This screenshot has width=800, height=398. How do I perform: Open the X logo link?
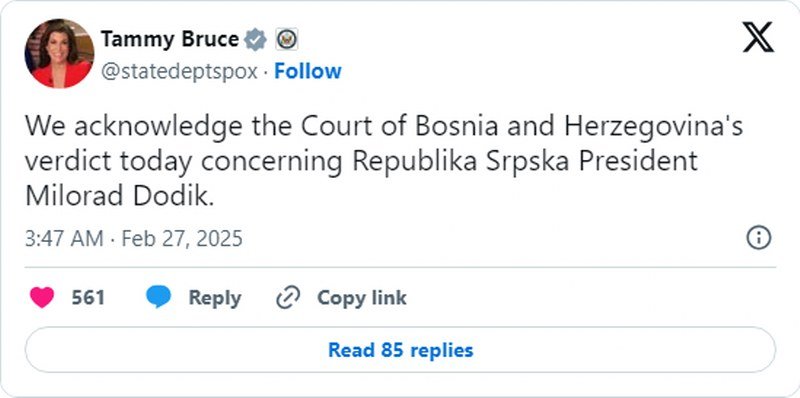pyautogui.click(x=758, y=37)
